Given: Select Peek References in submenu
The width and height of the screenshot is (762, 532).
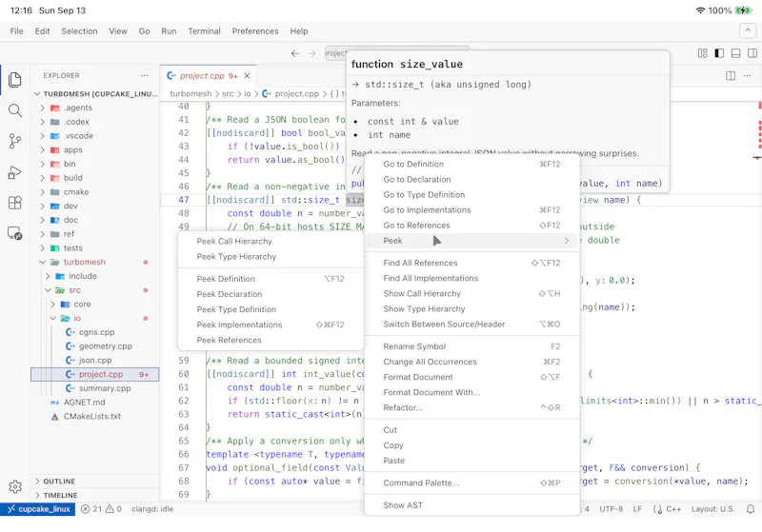Looking at the screenshot, I should pos(271,340).
